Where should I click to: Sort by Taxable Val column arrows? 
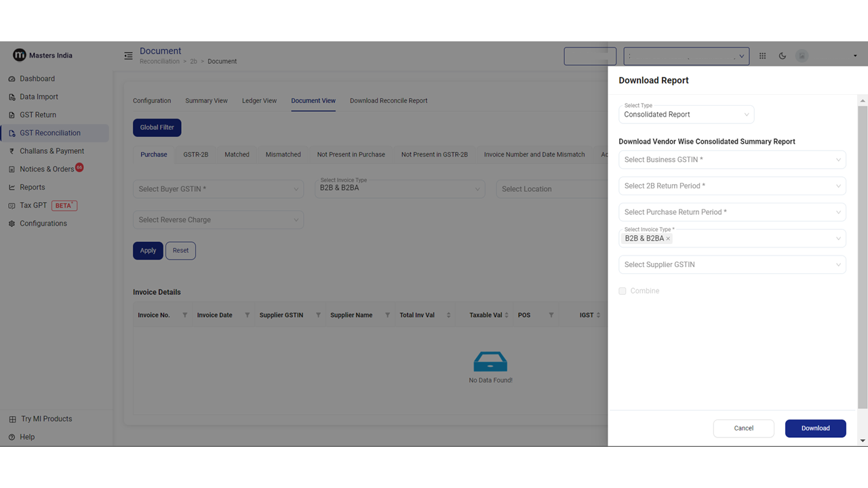507,315
